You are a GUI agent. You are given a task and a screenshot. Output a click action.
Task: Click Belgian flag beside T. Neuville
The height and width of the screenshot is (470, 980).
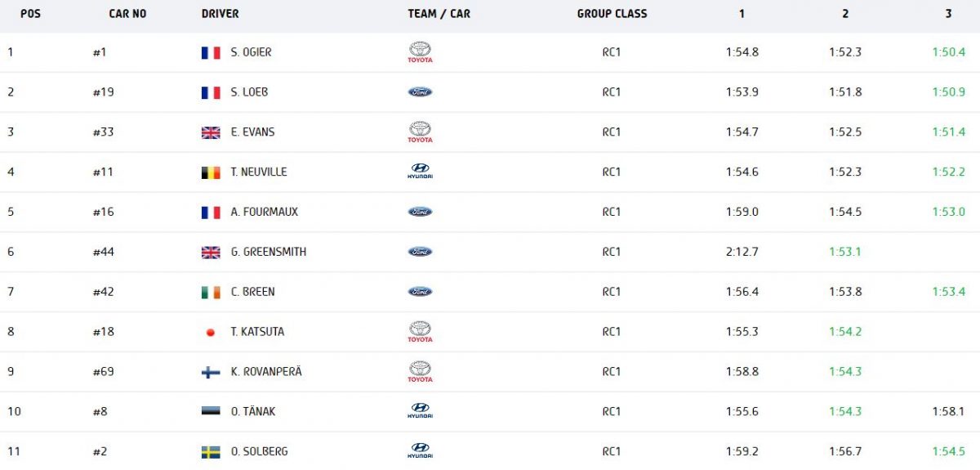(x=211, y=172)
